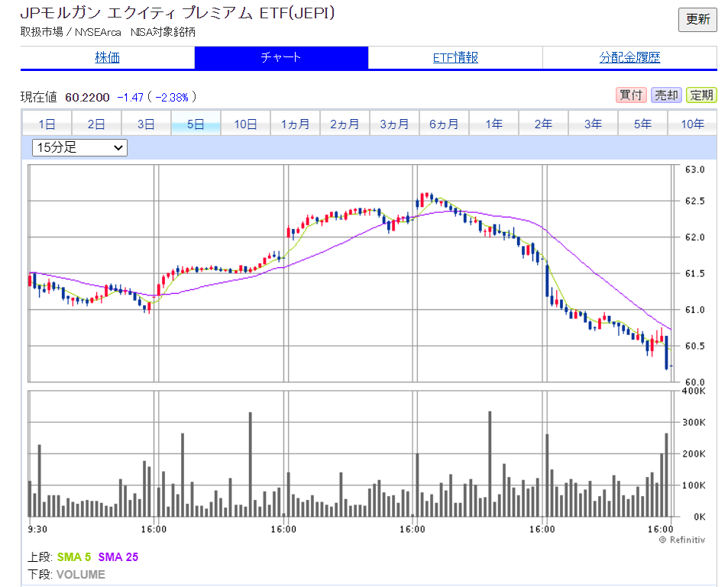Click the 63.0 price axis label
728x587 pixels.
[694, 169]
